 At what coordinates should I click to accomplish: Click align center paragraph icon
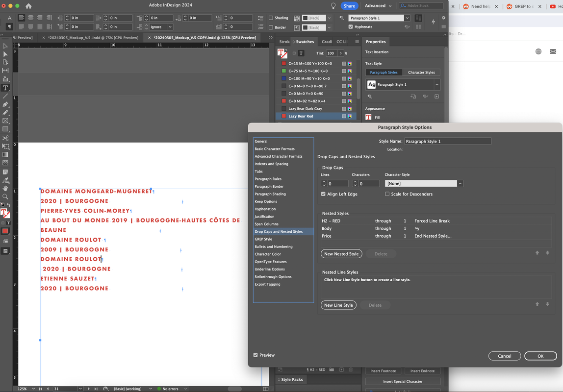30,18
